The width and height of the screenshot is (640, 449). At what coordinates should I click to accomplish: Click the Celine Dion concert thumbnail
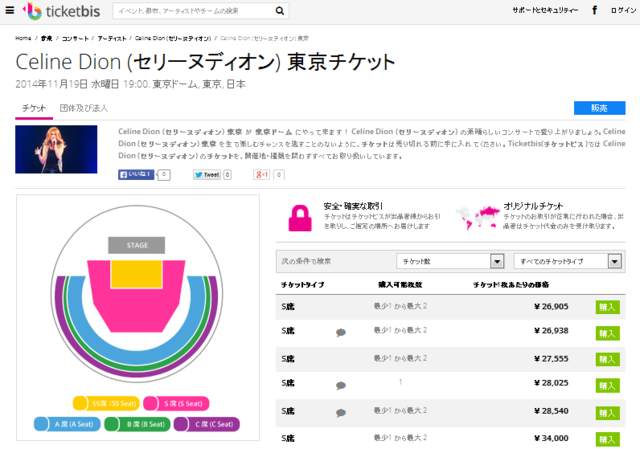pyautogui.click(x=56, y=149)
